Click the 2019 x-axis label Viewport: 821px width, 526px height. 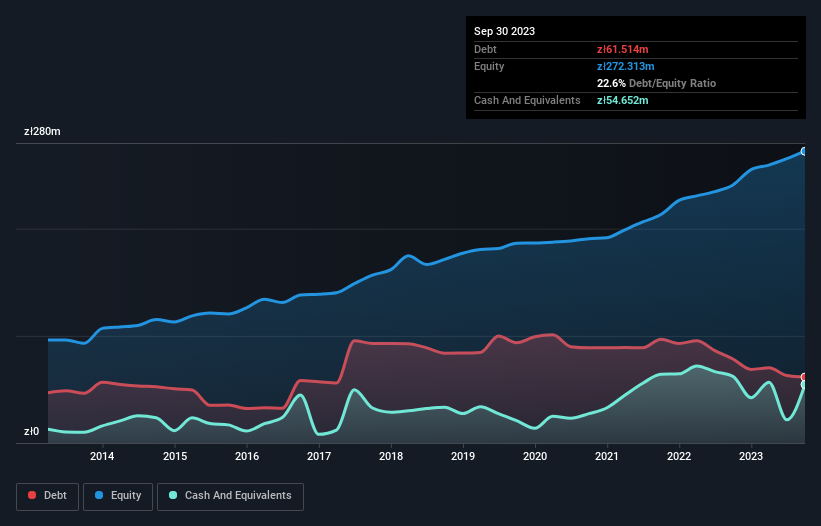463,456
